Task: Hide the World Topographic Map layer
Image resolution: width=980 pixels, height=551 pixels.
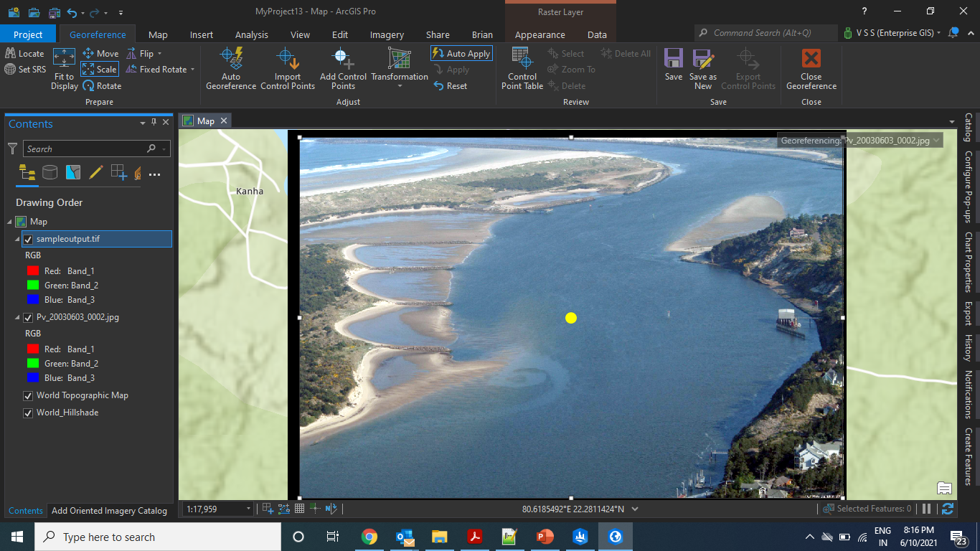Action: tap(27, 395)
